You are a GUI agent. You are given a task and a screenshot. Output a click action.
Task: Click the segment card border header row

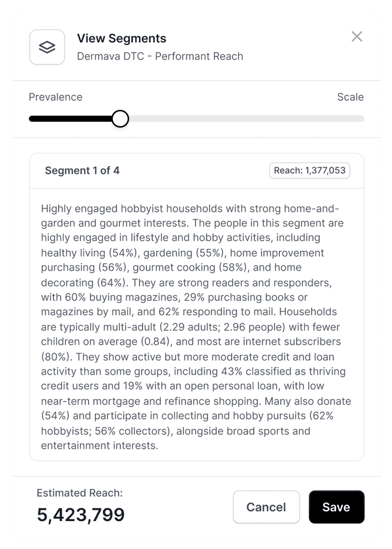pos(196,170)
